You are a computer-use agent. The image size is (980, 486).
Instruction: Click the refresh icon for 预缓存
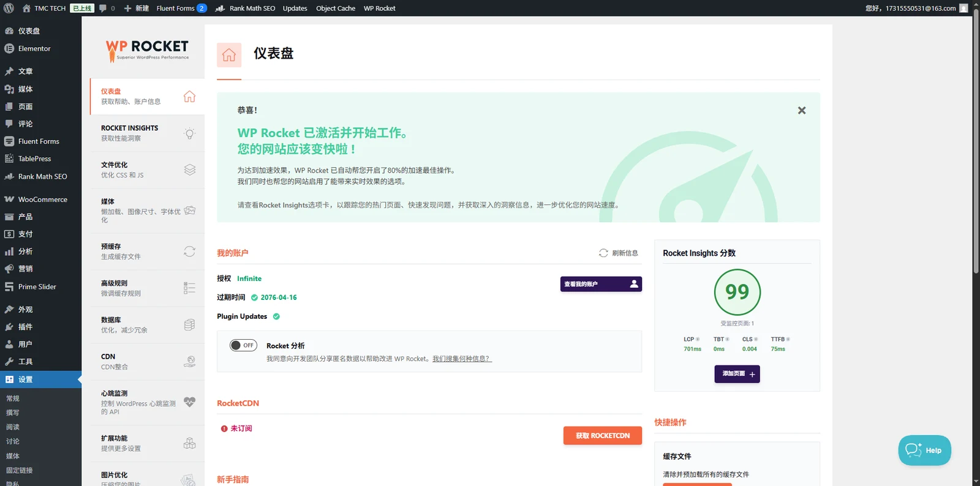pos(190,252)
